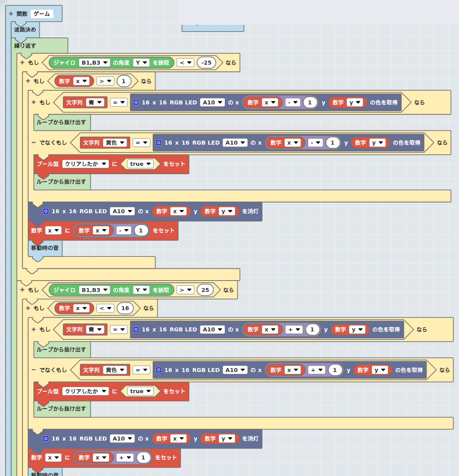Open gear settings on LED block in 青 x + 1 condition
Screen dimensions: 459x476
click(136, 329)
